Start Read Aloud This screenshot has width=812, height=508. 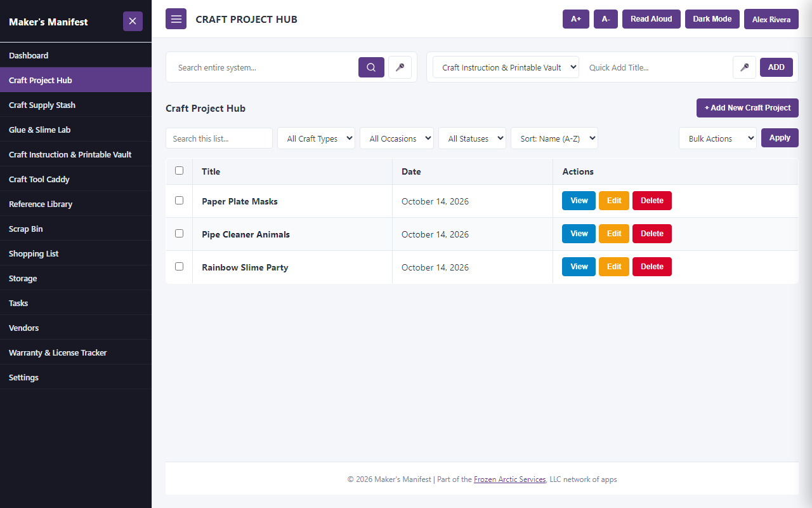point(652,19)
